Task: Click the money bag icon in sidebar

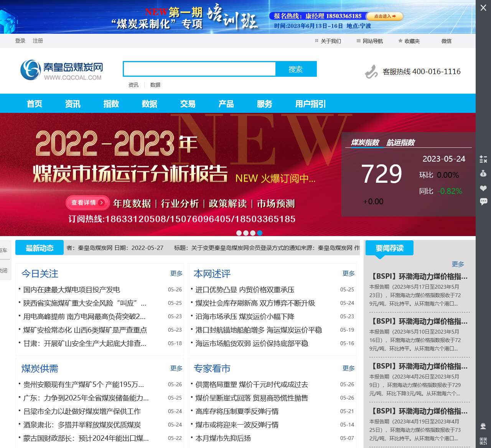Action: 483,173
